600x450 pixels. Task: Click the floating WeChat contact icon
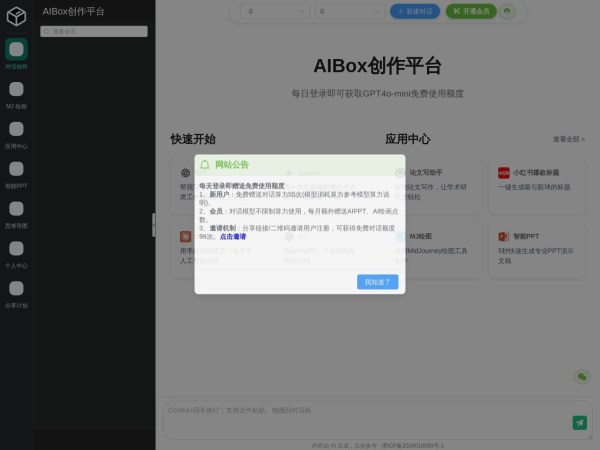pyautogui.click(x=581, y=376)
